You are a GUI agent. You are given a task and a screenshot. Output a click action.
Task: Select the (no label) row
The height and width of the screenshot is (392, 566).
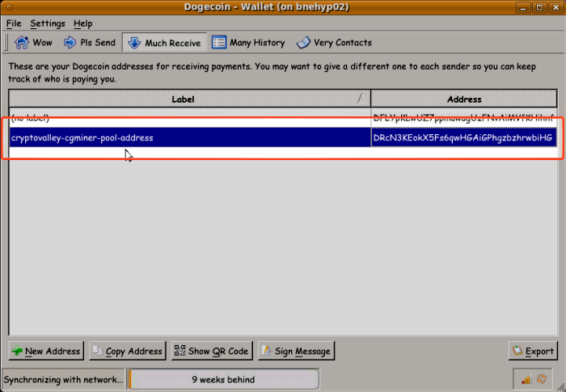[283, 118]
